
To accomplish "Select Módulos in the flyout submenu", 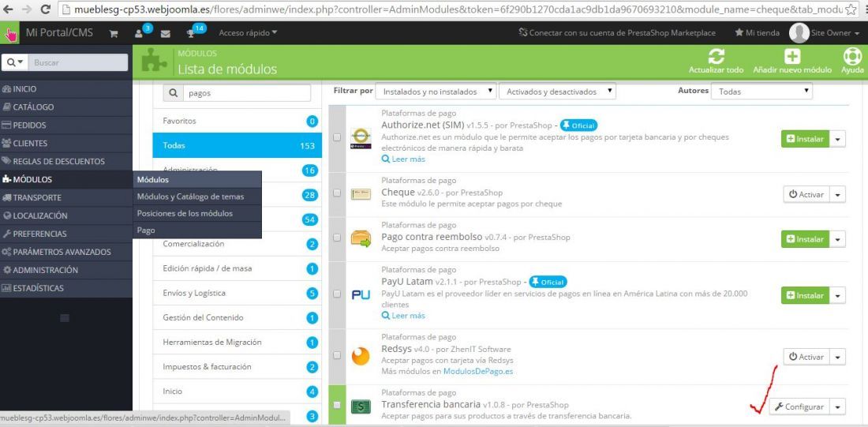I will 197,180.
